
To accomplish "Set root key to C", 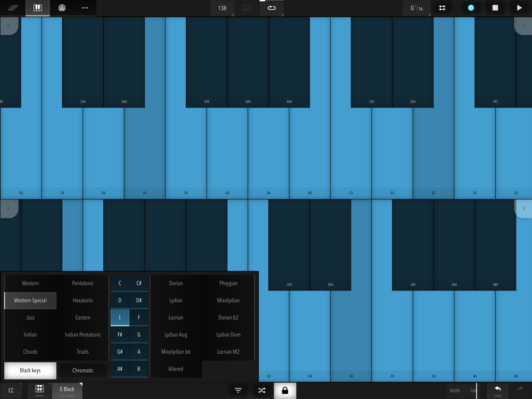I will coord(120,284).
